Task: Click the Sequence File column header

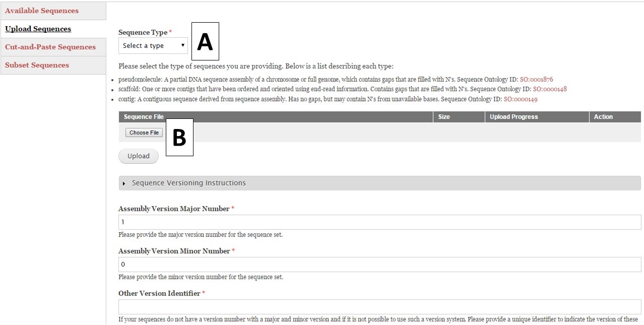Action: (x=144, y=117)
